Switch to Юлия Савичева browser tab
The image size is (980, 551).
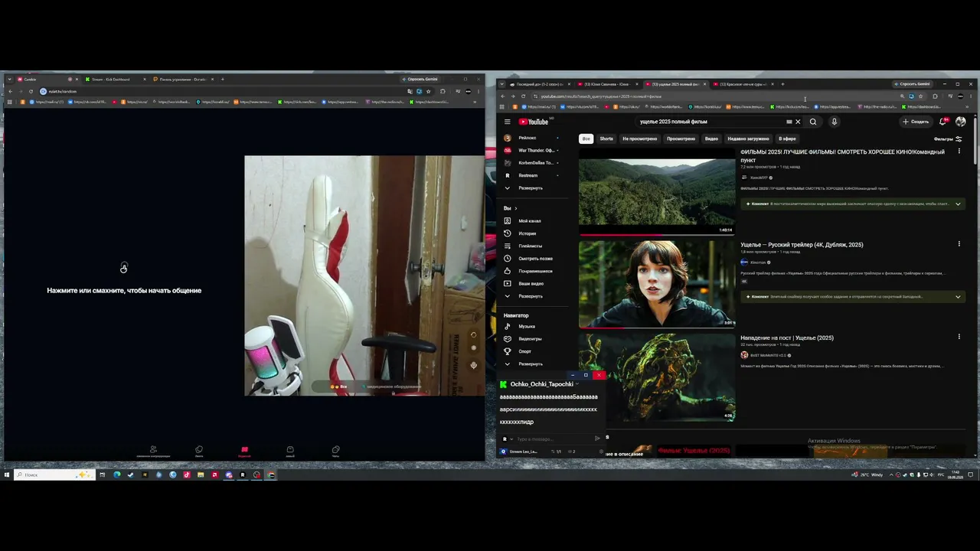[607, 84]
